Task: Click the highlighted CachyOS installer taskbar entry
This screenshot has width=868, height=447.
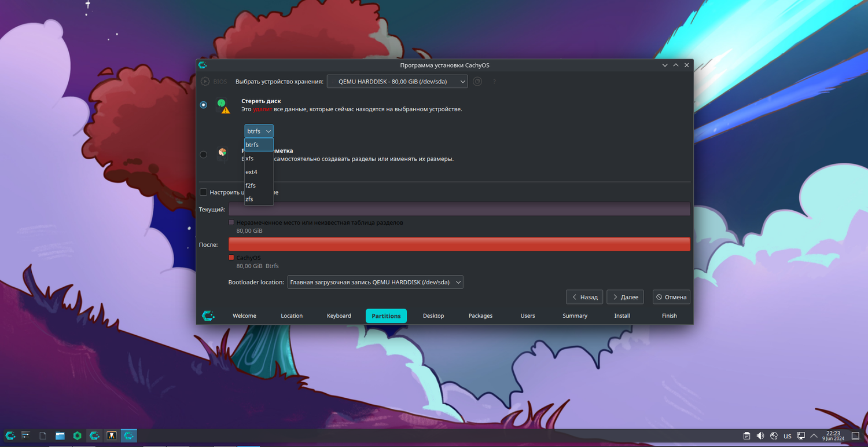Action: pos(128,435)
